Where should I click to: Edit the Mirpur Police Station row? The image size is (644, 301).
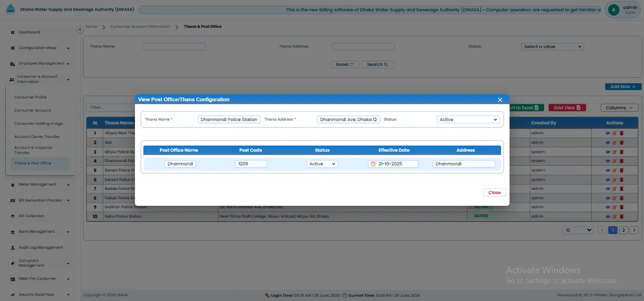click(x=614, y=152)
